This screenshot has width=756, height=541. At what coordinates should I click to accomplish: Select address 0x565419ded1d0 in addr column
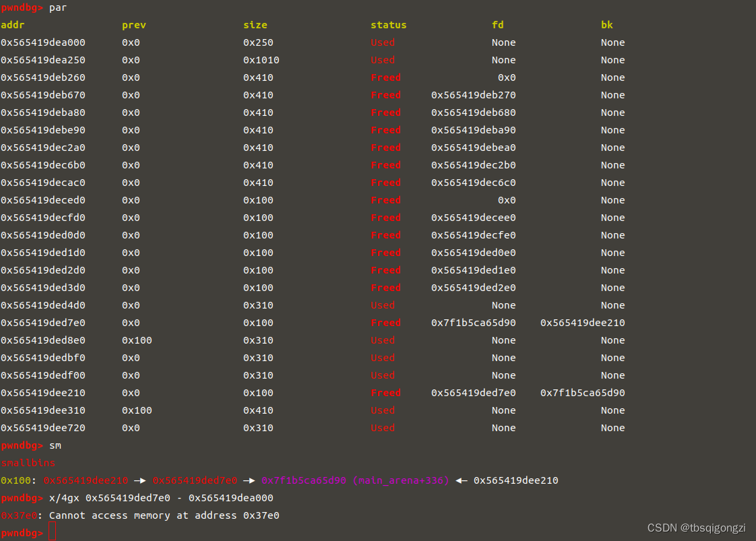tap(43, 253)
